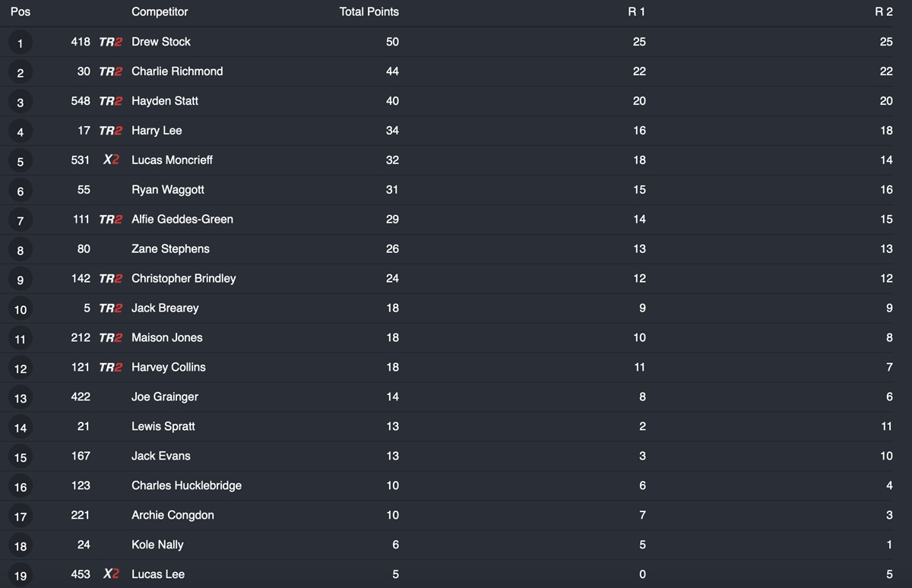Click the TR2 logo next to Jack Brearey
This screenshot has width=912, height=588.
(110, 308)
